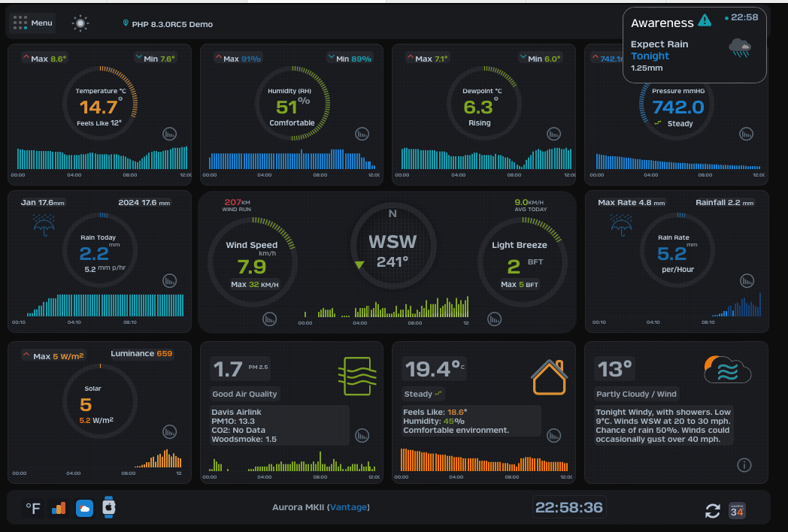This screenshot has height=532, width=788.
Task: Click the Max 91% humidity label
Action: pos(238,59)
